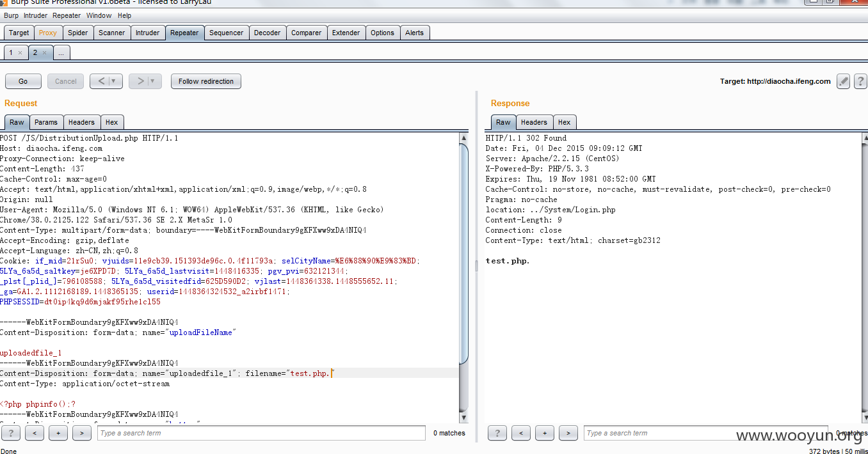Go forward in request history

click(145, 81)
